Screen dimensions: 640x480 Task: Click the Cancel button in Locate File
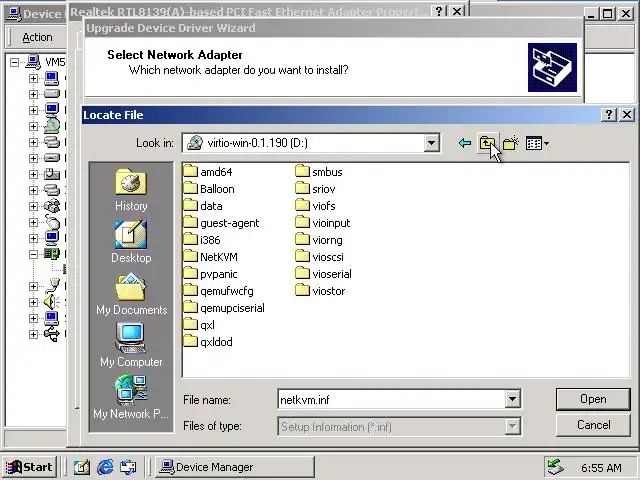[x=593, y=425]
